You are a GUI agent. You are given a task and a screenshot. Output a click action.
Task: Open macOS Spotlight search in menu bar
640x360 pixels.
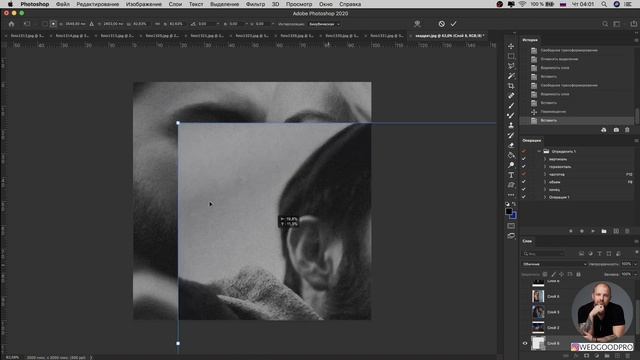[x=604, y=4]
